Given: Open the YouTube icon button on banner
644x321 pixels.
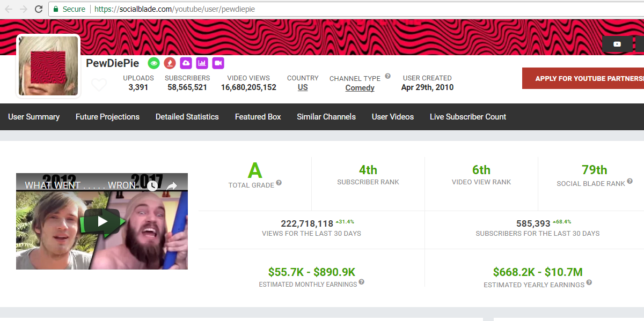Looking at the screenshot, I should (617, 44).
